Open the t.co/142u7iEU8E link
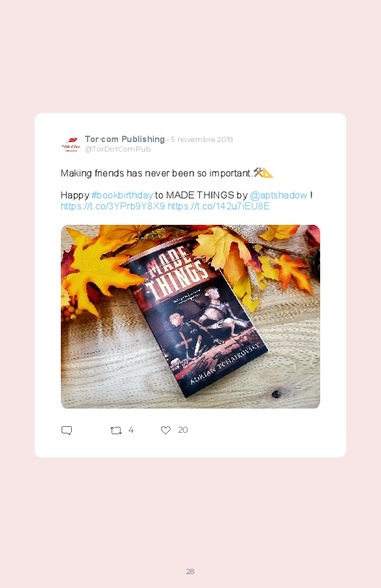The height and width of the screenshot is (588, 381). [x=218, y=206]
